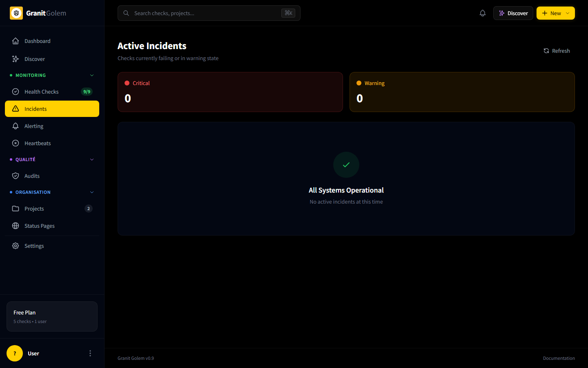This screenshot has width=588, height=368.
Task: Open Health Checks in the sidebar
Action: [52, 92]
